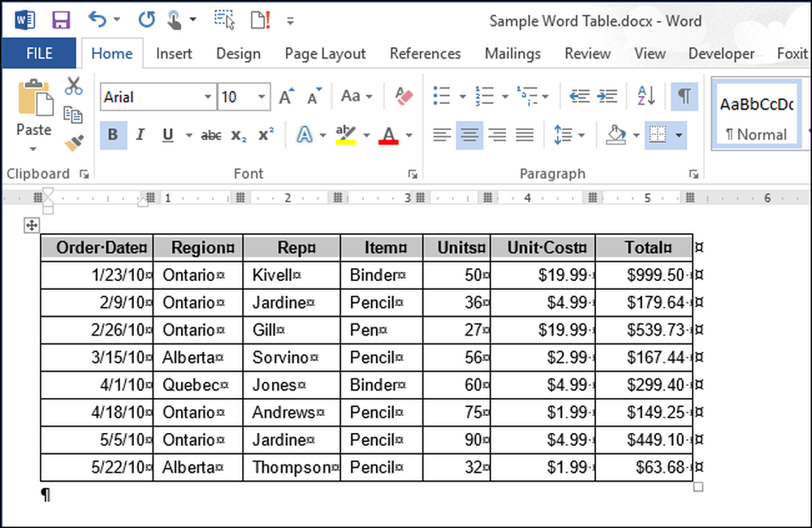The width and height of the screenshot is (812, 528).
Task: Click the Bullets list icon
Action: coord(442,96)
